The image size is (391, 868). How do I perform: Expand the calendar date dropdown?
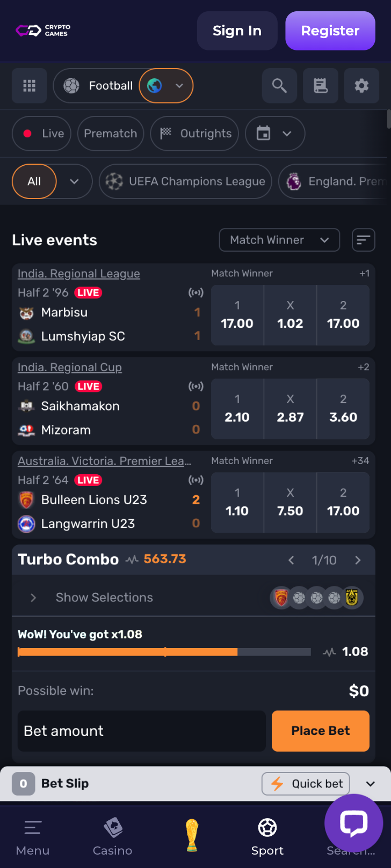coord(275,134)
